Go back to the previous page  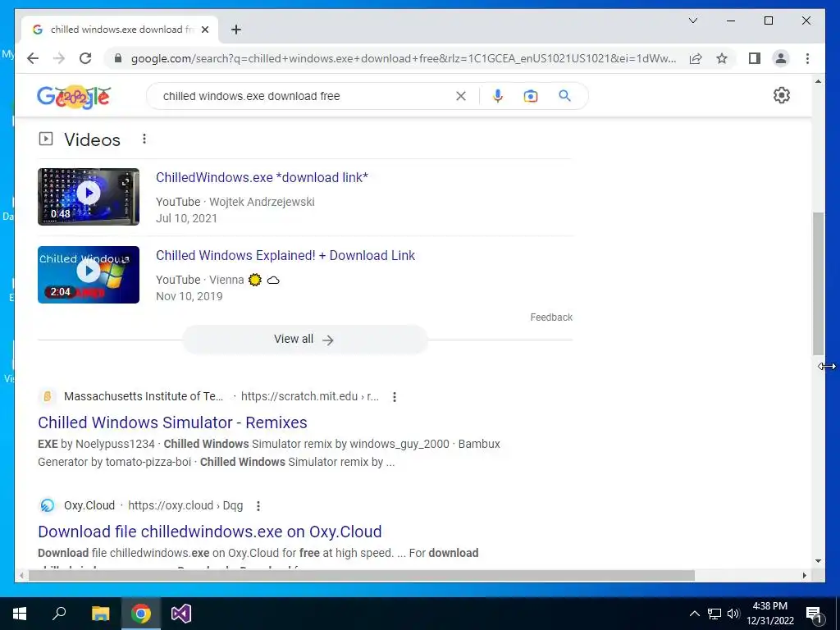(33, 58)
